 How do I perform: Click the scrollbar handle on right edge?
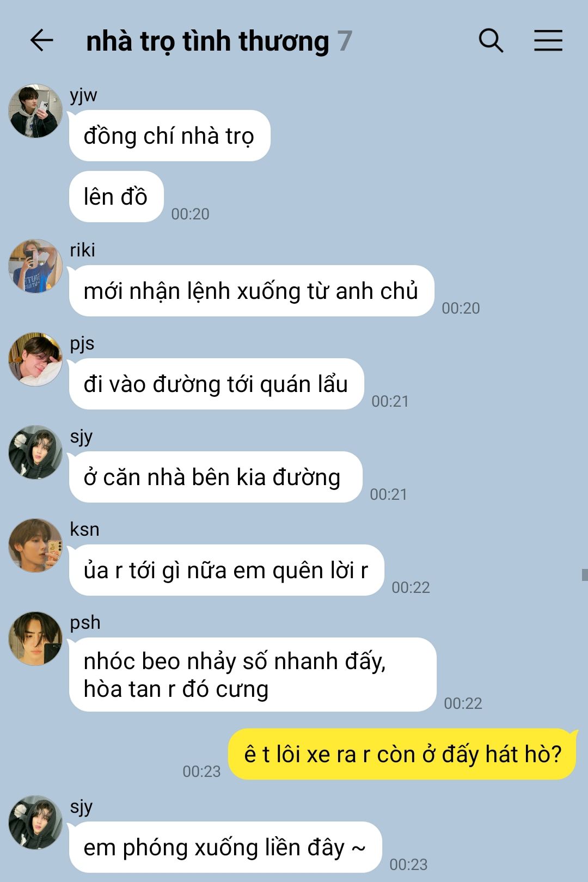click(x=585, y=574)
